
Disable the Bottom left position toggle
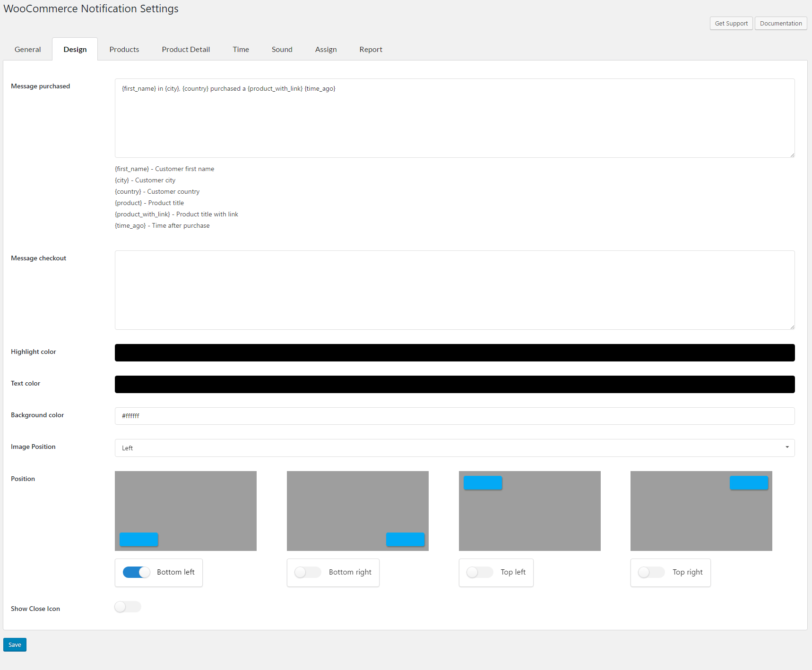[x=136, y=572]
